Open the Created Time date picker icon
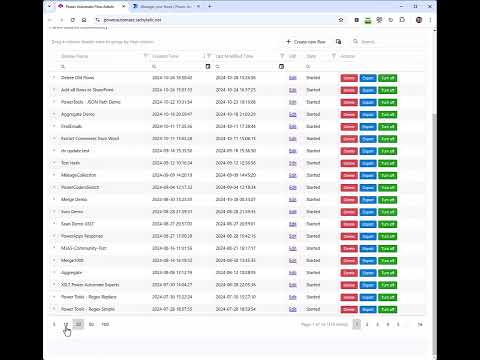 pyautogui.click(x=208, y=66)
